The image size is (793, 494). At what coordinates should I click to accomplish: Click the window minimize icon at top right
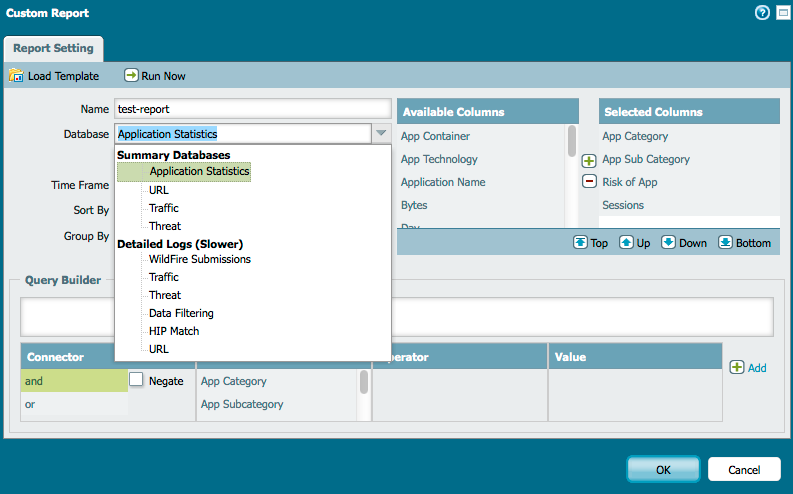pos(783,13)
